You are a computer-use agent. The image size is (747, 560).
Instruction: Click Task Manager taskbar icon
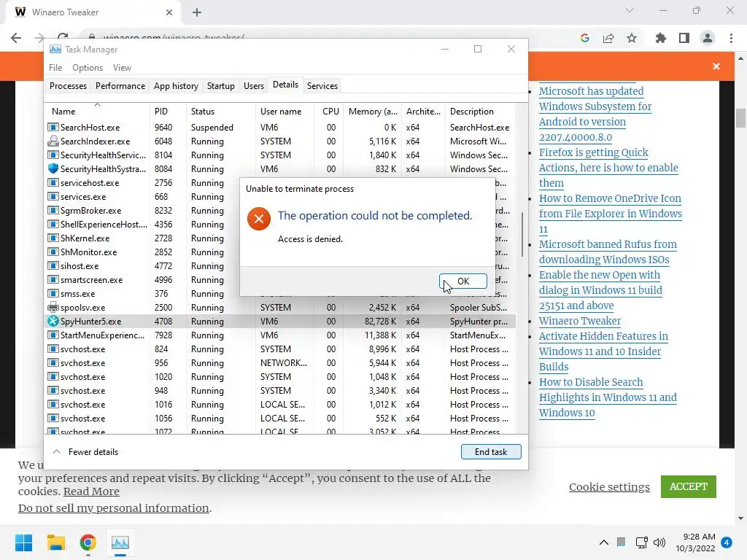(120, 542)
